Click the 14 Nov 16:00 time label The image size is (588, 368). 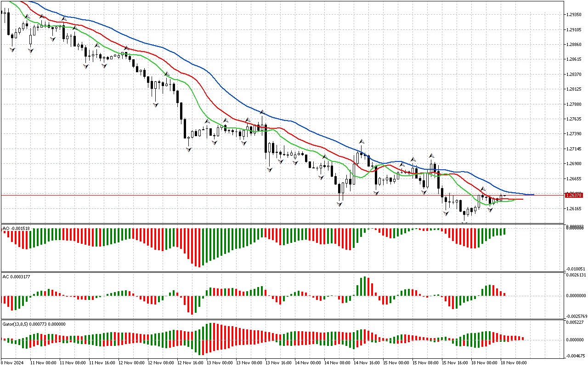tap(367, 363)
